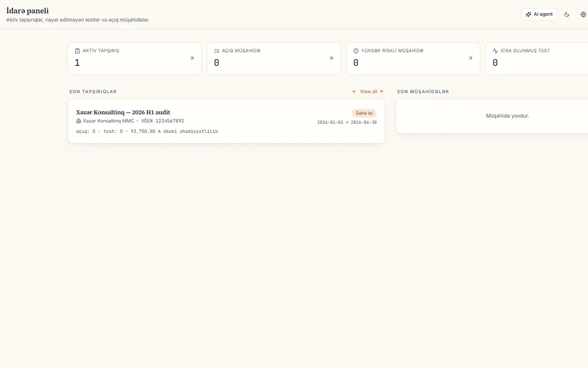The width and height of the screenshot is (588, 368).
Task: Click the VÖEN 1234567892 tax number
Action: (163, 121)
